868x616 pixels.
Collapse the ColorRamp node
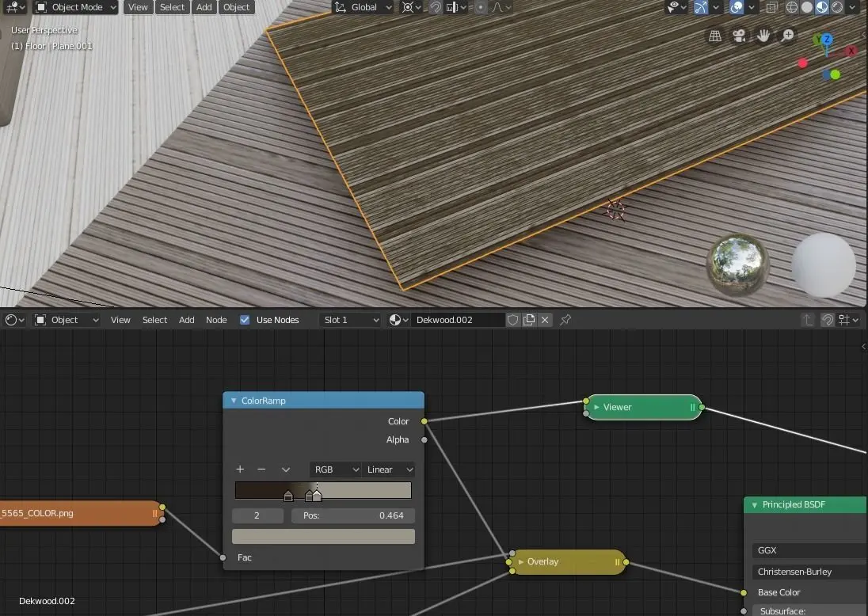(x=234, y=401)
